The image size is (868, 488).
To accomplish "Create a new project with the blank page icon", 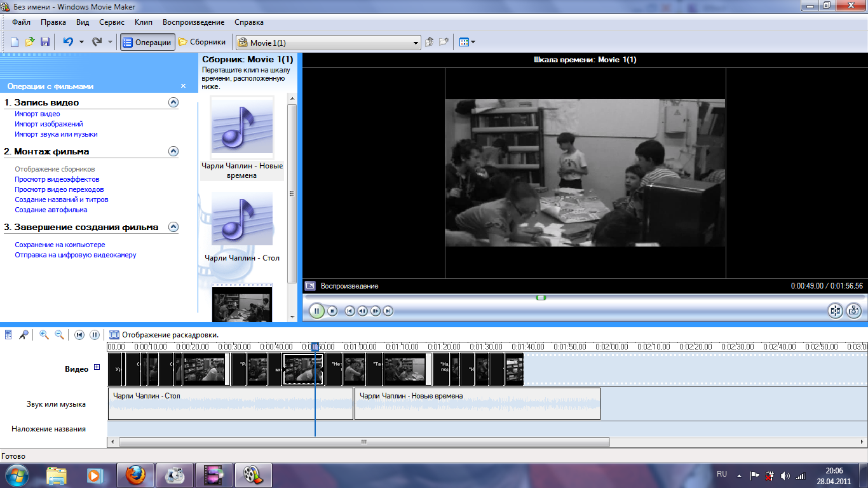I will [x=14, y=42].
